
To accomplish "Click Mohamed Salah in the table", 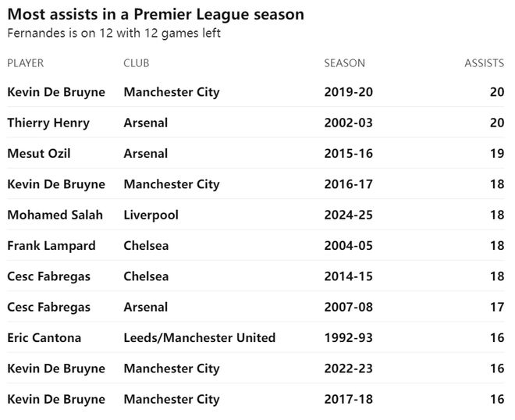I will pos(55,215).
